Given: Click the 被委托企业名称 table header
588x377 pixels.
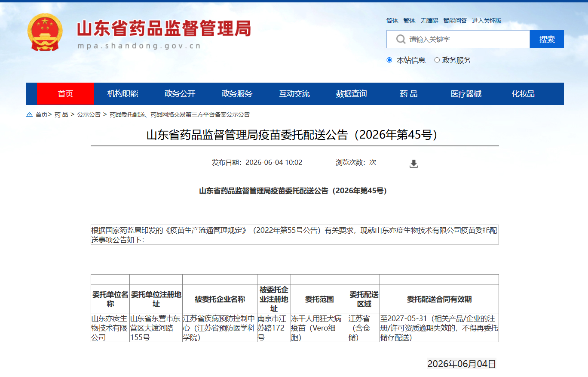Looking at the screenshot, I should [x=220, y=299].
